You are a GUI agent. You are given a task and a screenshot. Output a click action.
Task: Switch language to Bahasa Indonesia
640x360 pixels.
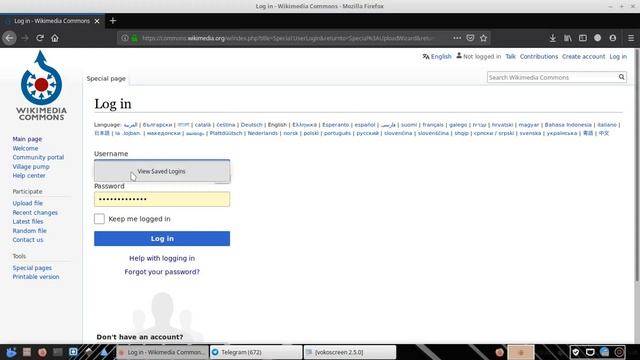tap(568, 124)
